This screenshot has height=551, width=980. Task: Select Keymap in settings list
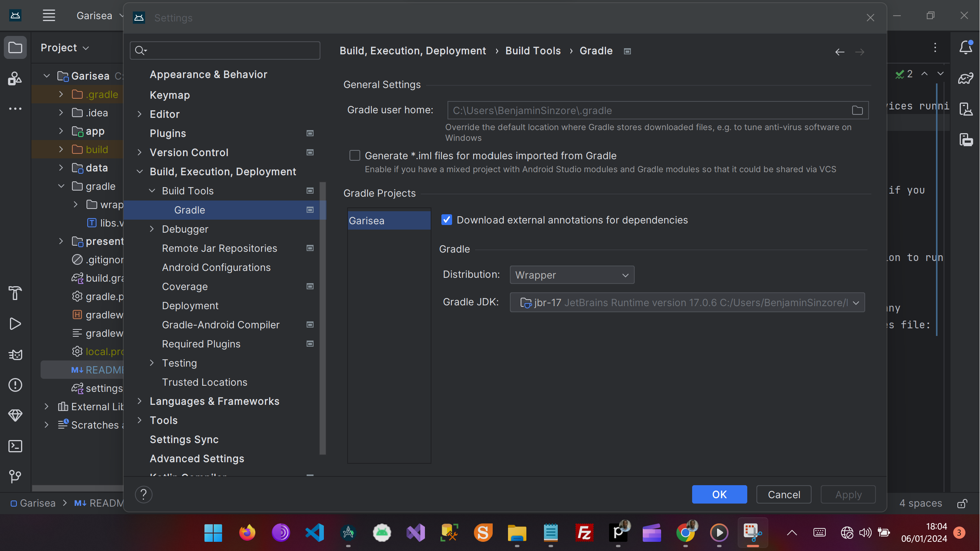point(170,95)
